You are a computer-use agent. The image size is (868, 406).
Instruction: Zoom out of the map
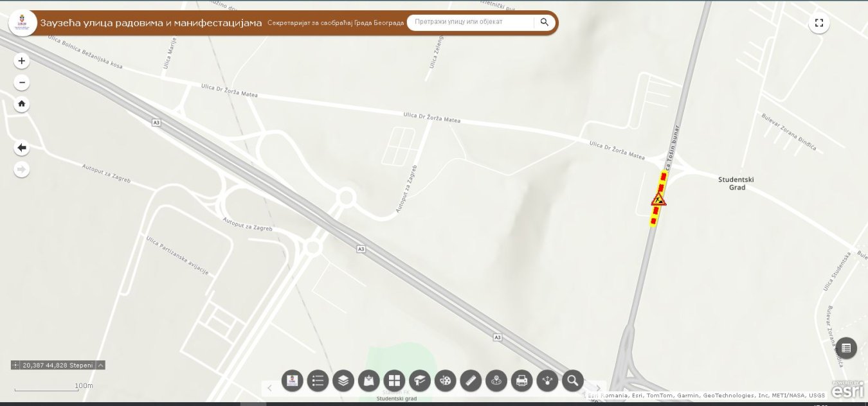click(22, 82)
